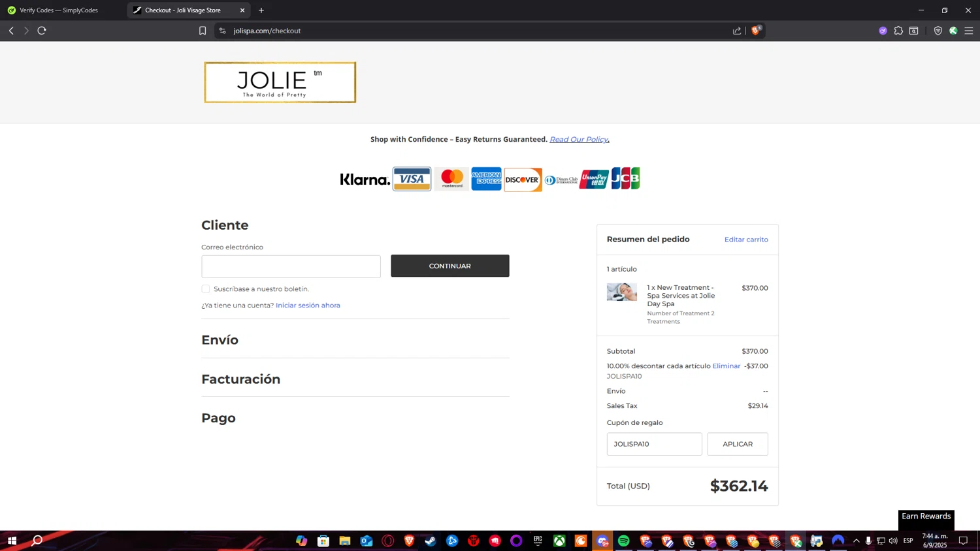980x551 pixels.
Task: Open the purple extension icon in toolbar
Action: click(x=883, y=31)
